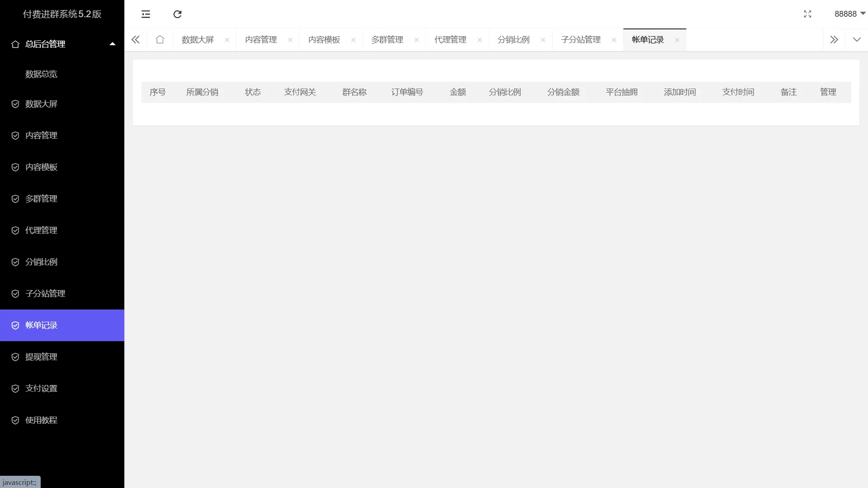Screen dimensions: 868x488
Task: Open 使用教程 from the sidebar
Action: [41, 420]
